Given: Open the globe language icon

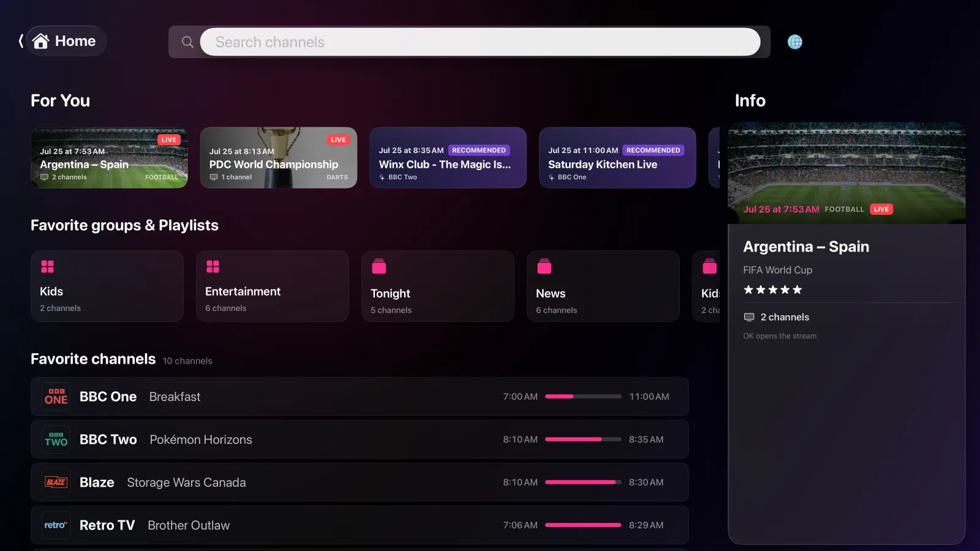Looking at the screenshot, I should tap(795, 42).
